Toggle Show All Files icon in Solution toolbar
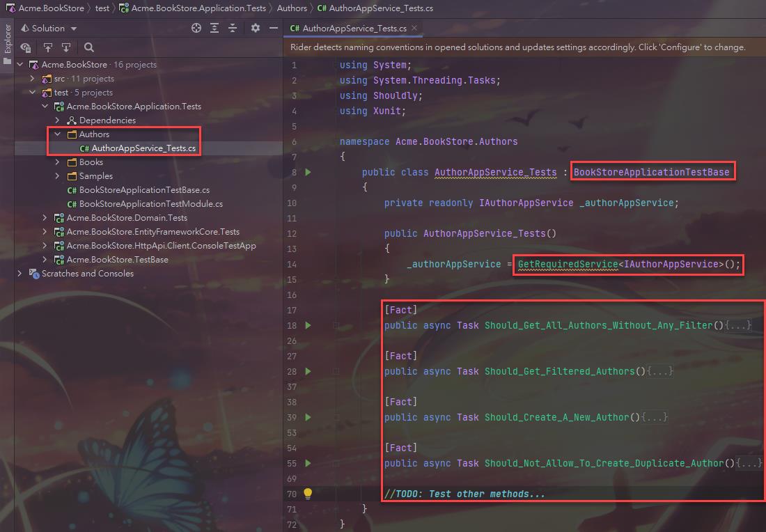The image size is (766, 532). [x=26, y=47]
